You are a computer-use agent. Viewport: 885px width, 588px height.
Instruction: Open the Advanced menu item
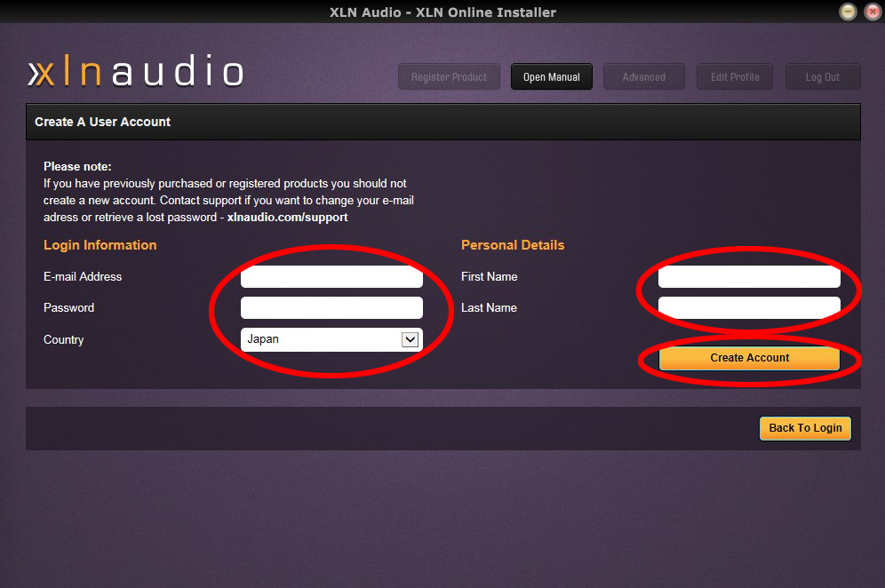[x=644, y=76]
